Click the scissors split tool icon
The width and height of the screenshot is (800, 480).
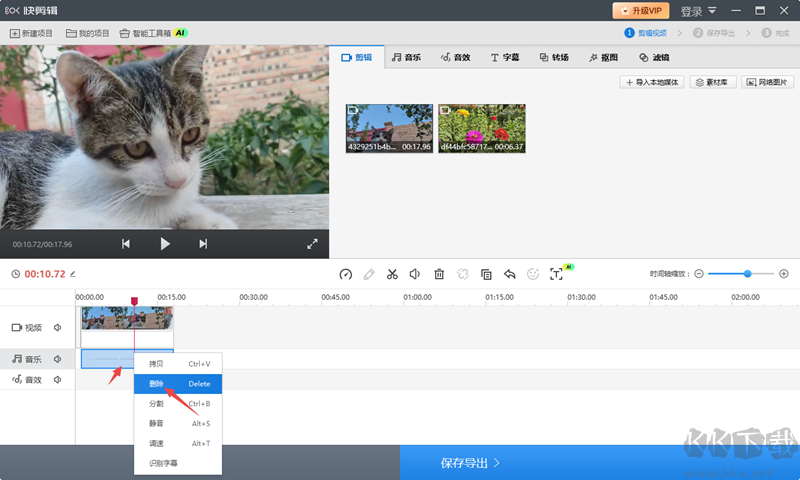pyautogui.click(x=392, y=274)
